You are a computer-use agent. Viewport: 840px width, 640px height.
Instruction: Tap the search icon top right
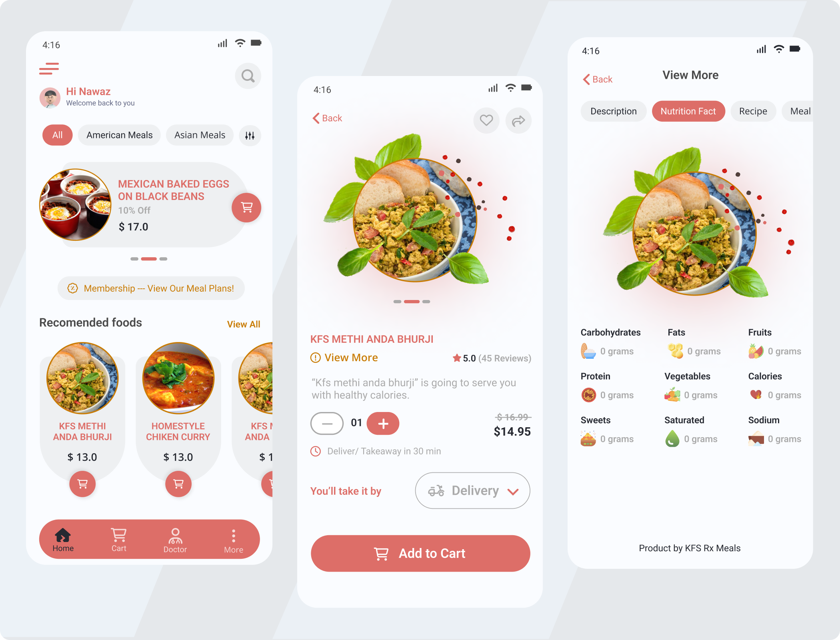(x=248, y=75)
